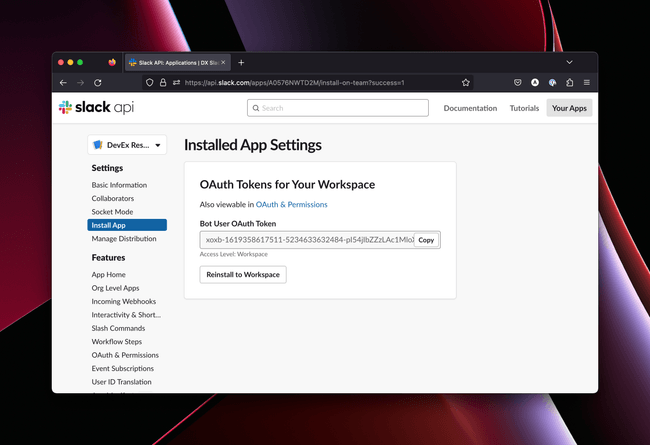Open Org Level Apps feature
The height and width of the screenshot is (445, 650).
116,288
